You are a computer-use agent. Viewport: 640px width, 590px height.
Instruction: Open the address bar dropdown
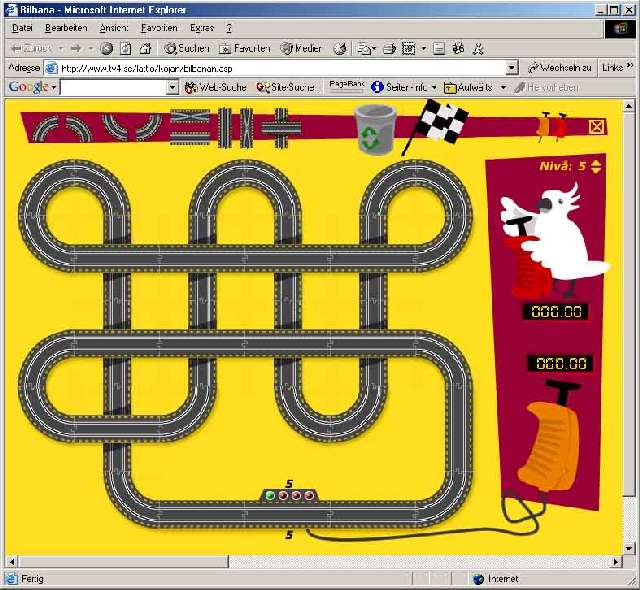click(x=511, y=68)
